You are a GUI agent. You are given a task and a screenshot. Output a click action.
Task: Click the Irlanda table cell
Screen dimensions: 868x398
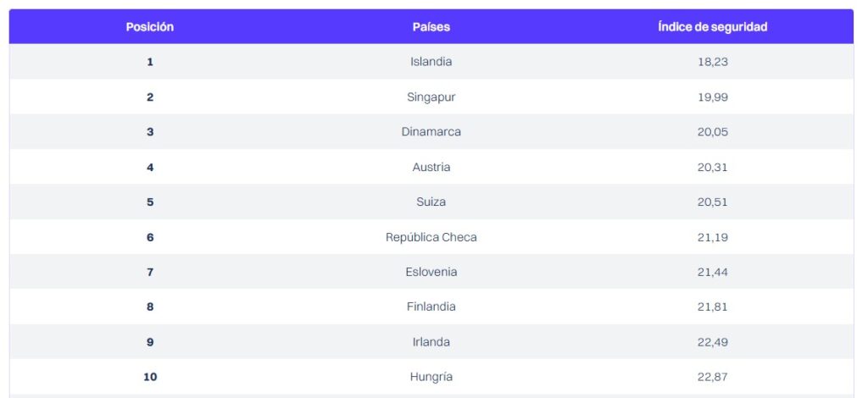point(431,342)
